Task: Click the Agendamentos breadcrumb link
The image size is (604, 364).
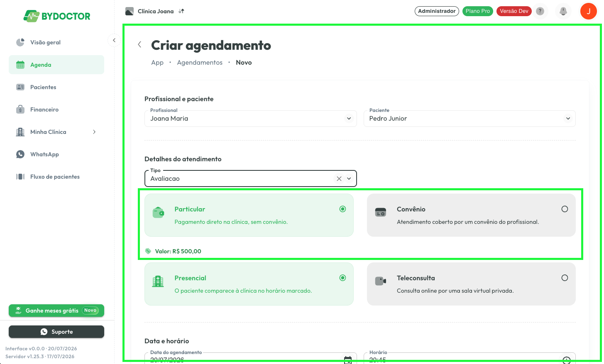Action: click(x=200, y=63)
